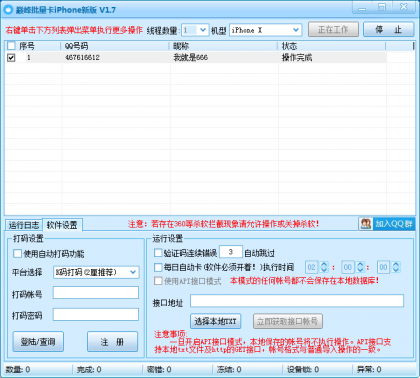Click the 接口地址 input field

click(x=297, y=301)
